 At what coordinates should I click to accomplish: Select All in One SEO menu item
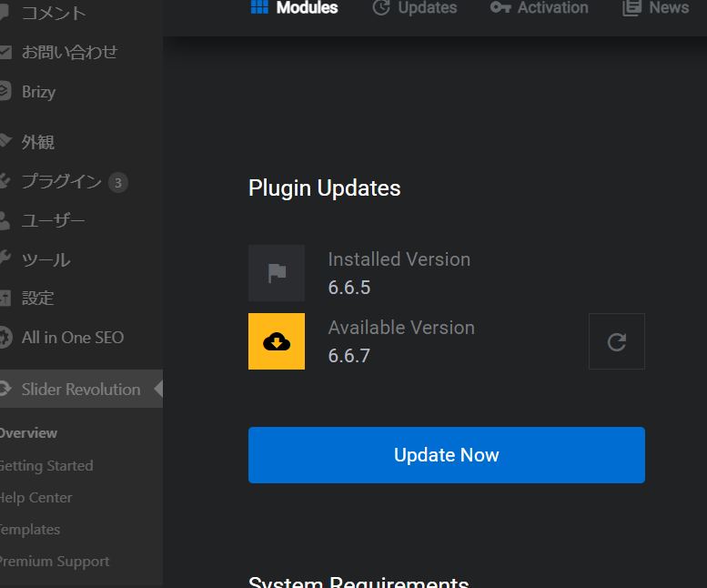point(72,338)
